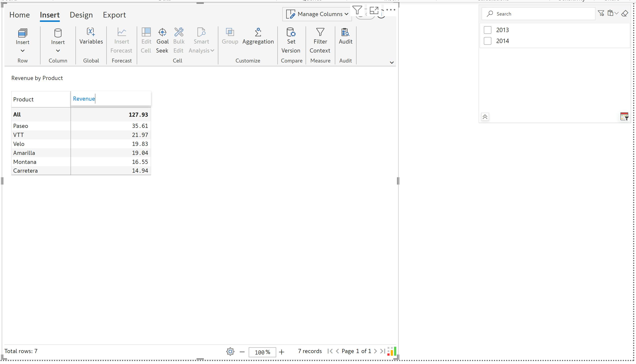Viewport: 636px width, 364px height.
Task: Click the zoom out minus button
Action: click(242, 352)
